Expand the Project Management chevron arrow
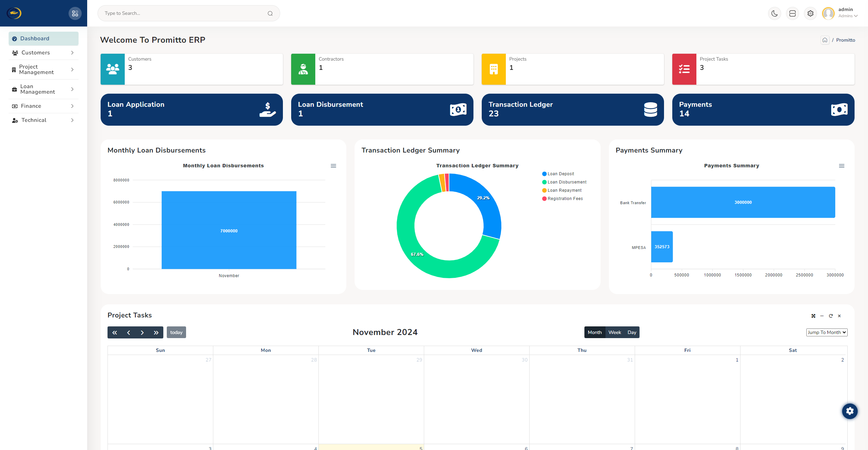The height and width of the screenshot is (450, 868). pyautogui.click(x=72, y=70)
